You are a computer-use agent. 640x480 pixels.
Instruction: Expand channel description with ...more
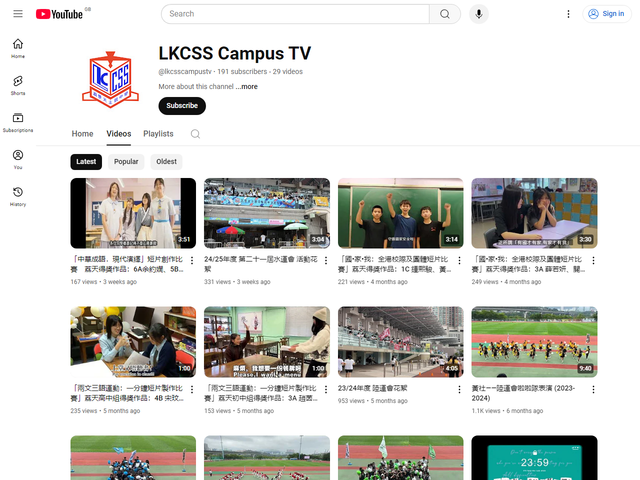(x=247, y=87)
